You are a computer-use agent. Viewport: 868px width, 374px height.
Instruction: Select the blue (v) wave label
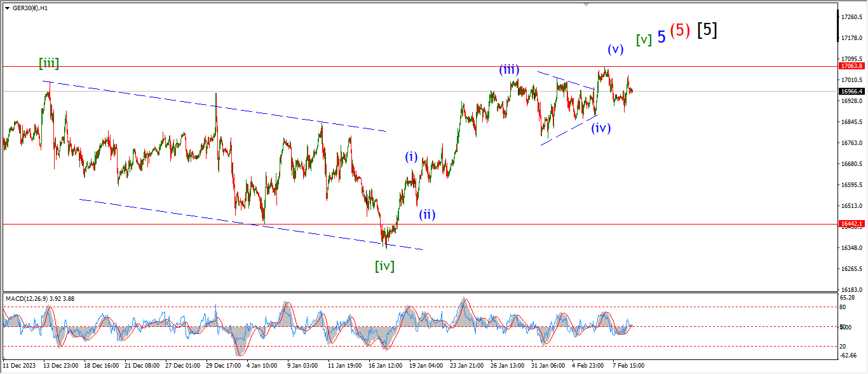[x=615, y=49]
